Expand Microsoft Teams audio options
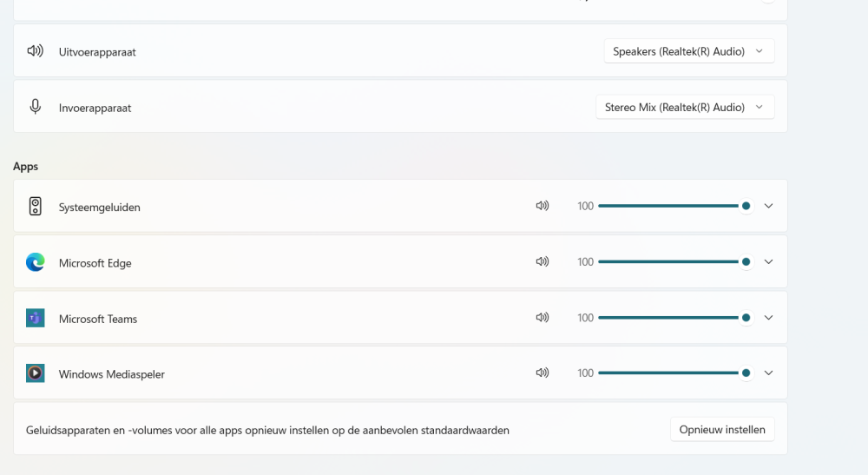868x475 pixels. (x=768, y=318)
